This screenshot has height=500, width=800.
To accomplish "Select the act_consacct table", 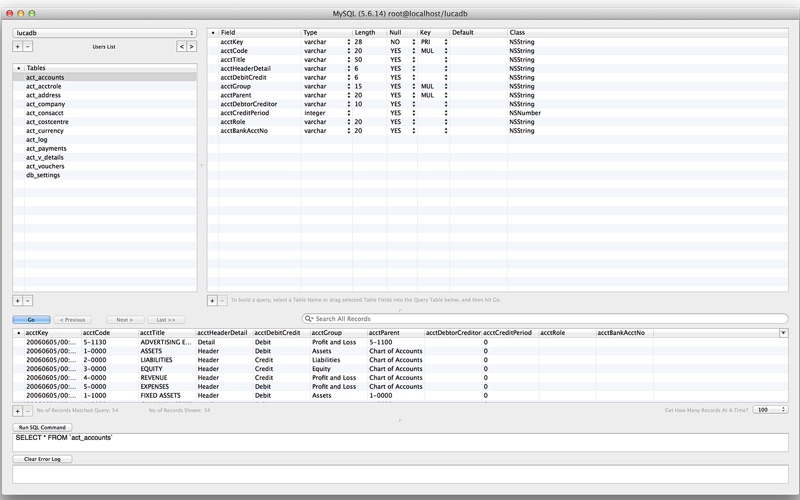I will click(105, 113).
